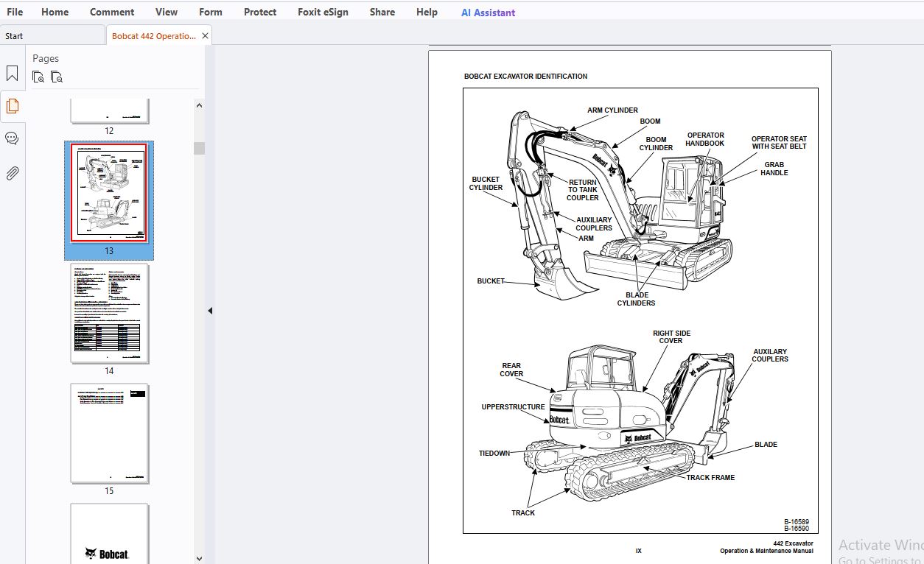Open the File menu

click(15, 12)
